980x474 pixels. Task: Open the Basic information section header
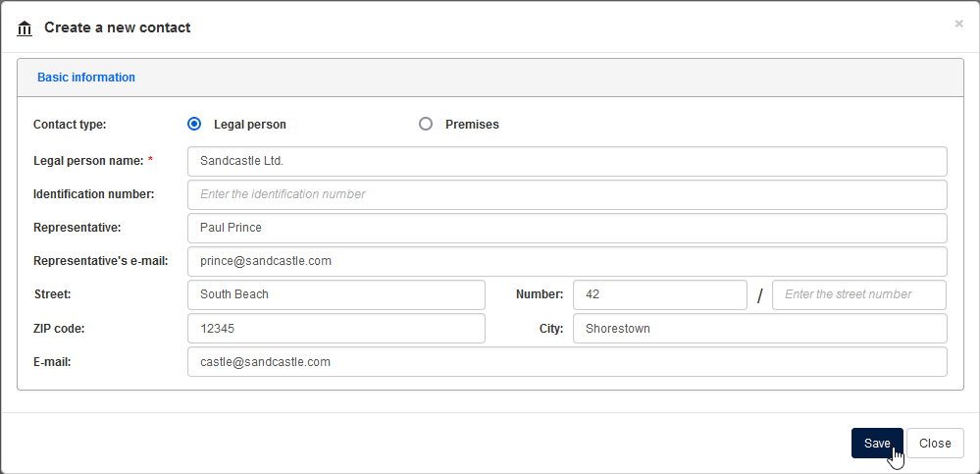(x=86, y=77)
